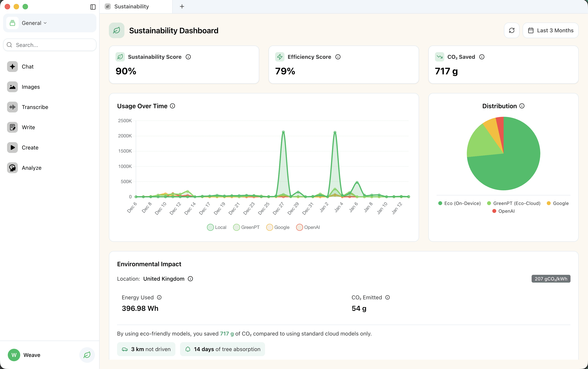The image size is (588, 369).
Task: Toggle the sidebar panel icon
Action: click(x=93, y=7)
